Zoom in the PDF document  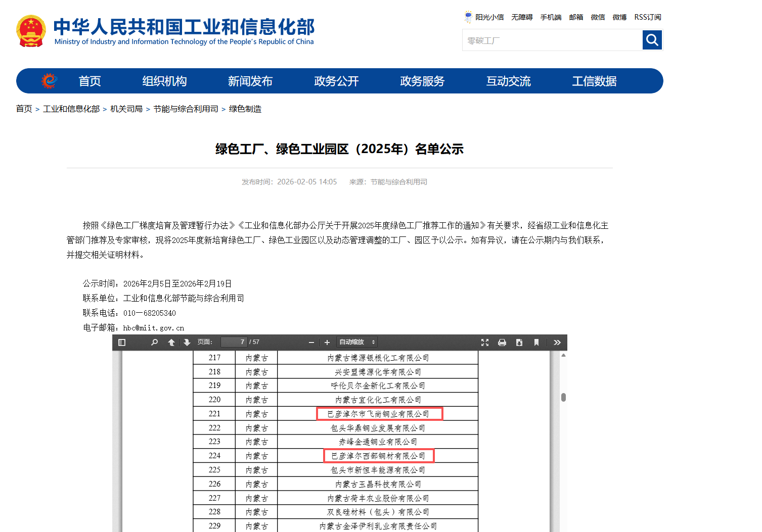327,343
